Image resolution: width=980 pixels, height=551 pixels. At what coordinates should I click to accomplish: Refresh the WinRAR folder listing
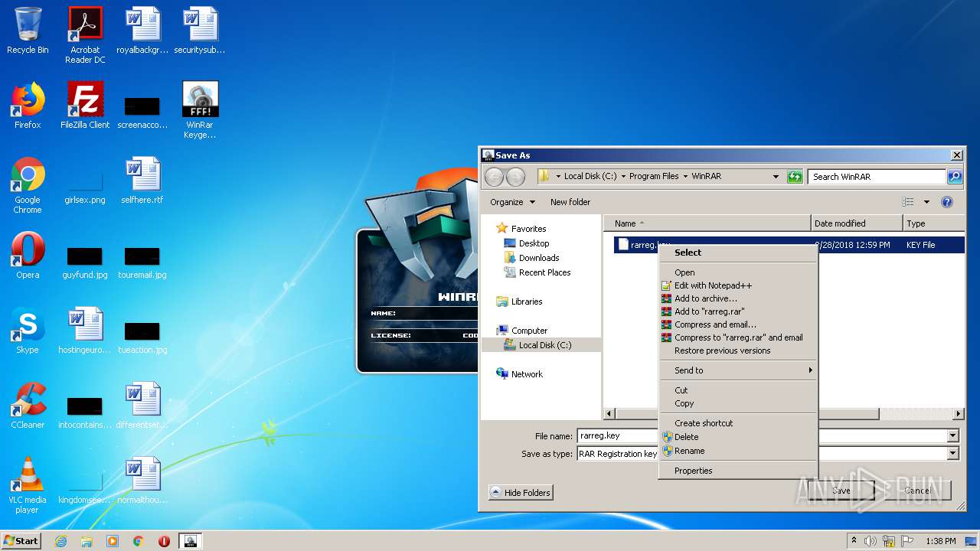click(795, 177)
